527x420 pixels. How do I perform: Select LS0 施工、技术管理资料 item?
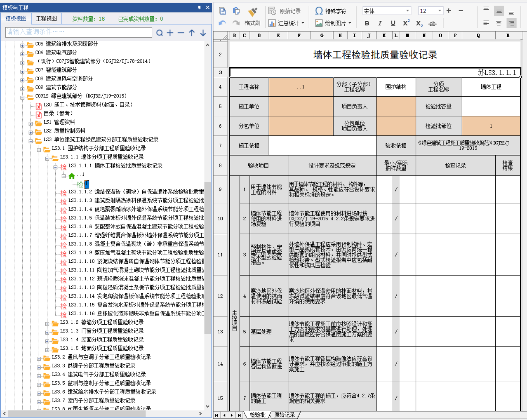click(88, 105)
